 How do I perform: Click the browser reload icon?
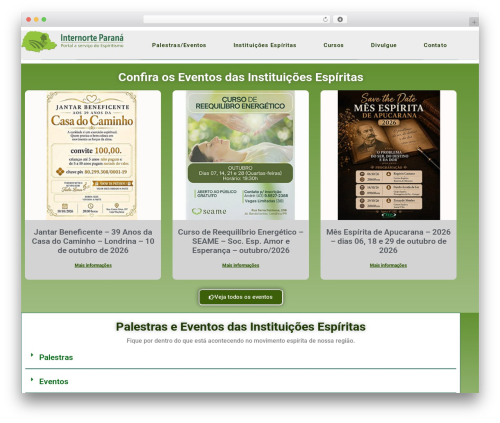pos(325,20)
